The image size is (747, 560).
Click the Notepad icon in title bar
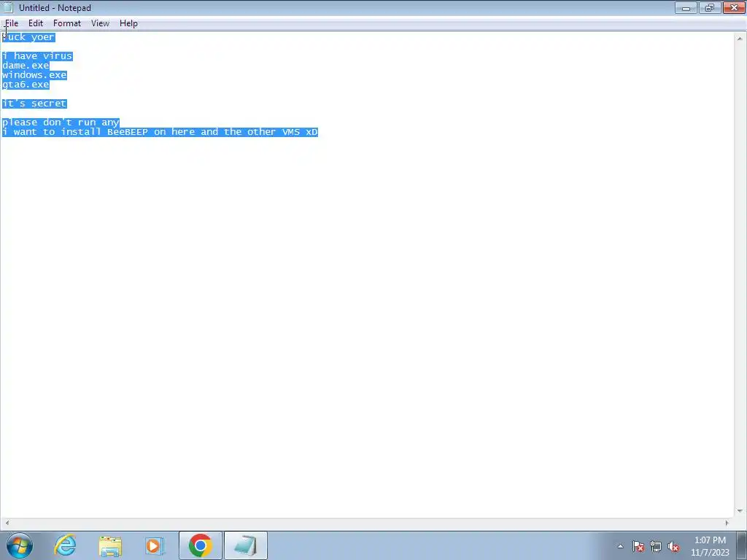pos(7,7)
